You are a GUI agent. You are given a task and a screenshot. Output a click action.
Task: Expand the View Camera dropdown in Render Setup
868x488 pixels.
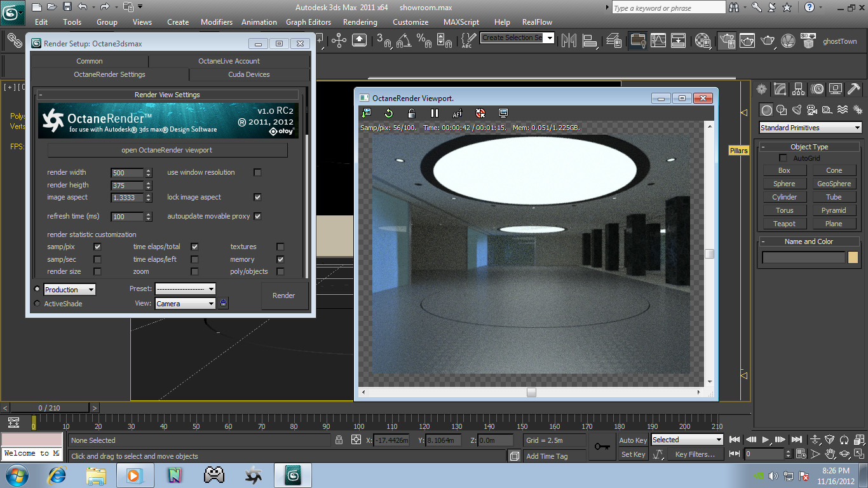(186, 304)
